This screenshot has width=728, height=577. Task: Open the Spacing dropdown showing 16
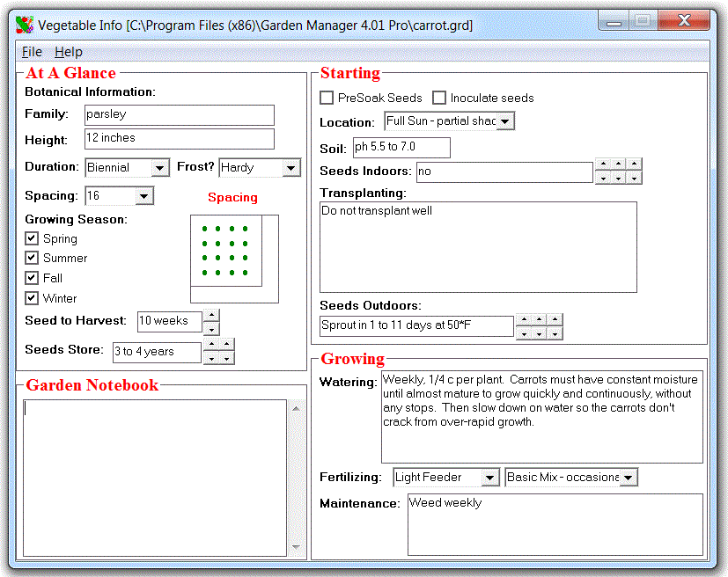144,196
